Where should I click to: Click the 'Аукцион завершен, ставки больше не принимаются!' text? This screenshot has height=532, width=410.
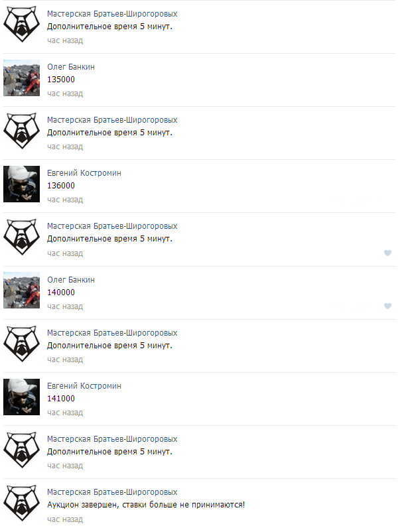click(x=145, y=505)
